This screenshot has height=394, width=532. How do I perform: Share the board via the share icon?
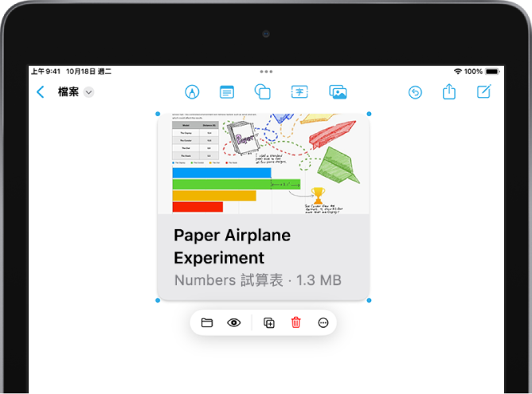(x=449, y=92)
